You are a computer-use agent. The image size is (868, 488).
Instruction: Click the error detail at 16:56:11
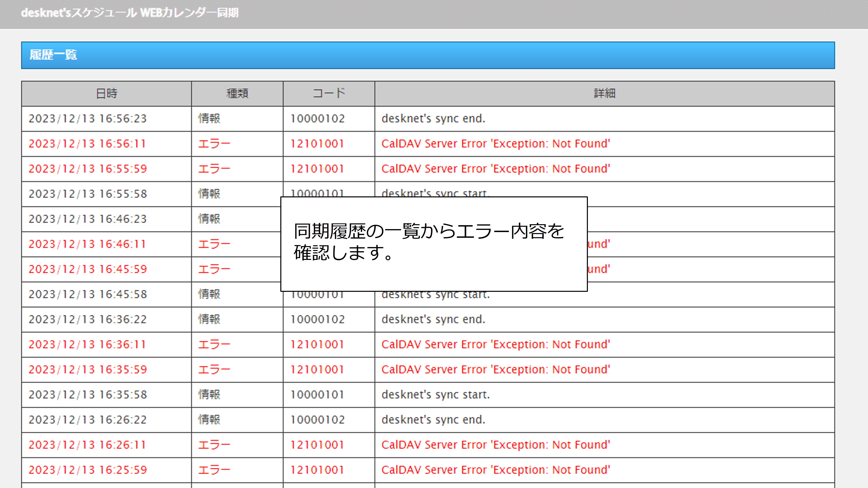coord(495,144)
